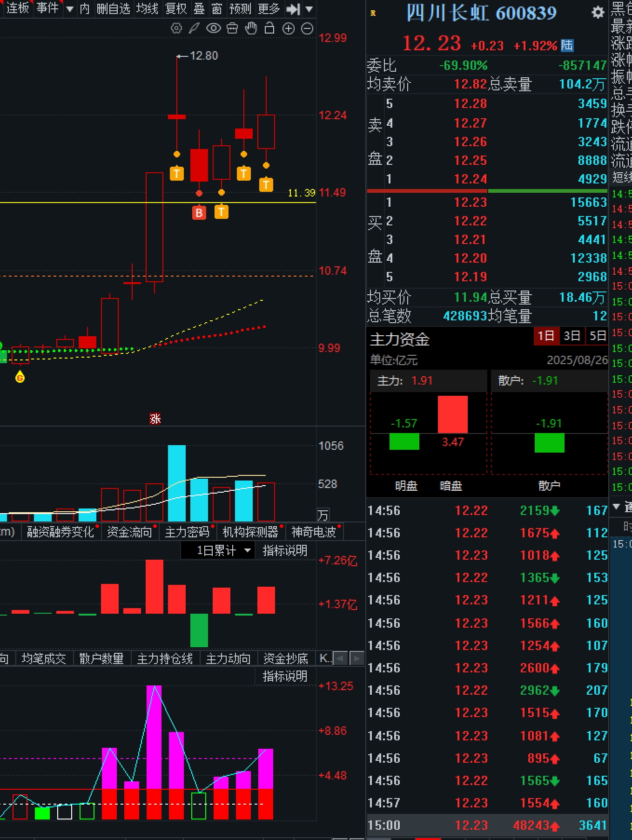This screenshot has height=840, width=632.
Task: Open stock panel settings gear beside 四川长虹
Action: point(598,13)
